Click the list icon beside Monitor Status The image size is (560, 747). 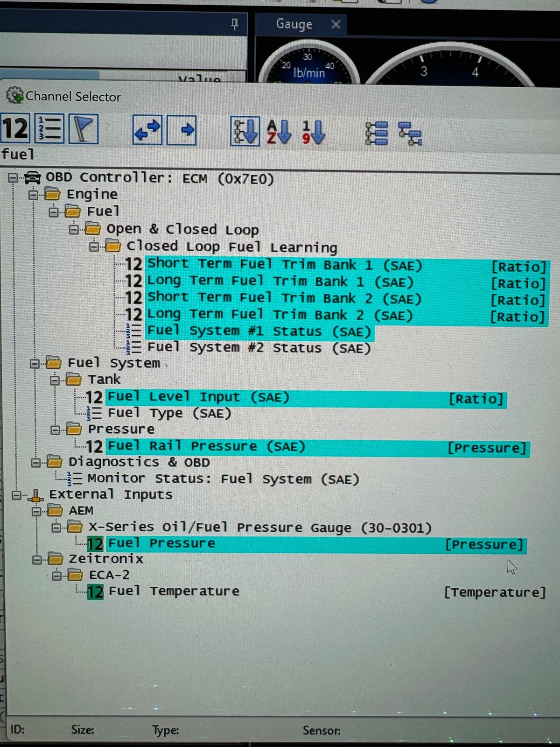75,479
